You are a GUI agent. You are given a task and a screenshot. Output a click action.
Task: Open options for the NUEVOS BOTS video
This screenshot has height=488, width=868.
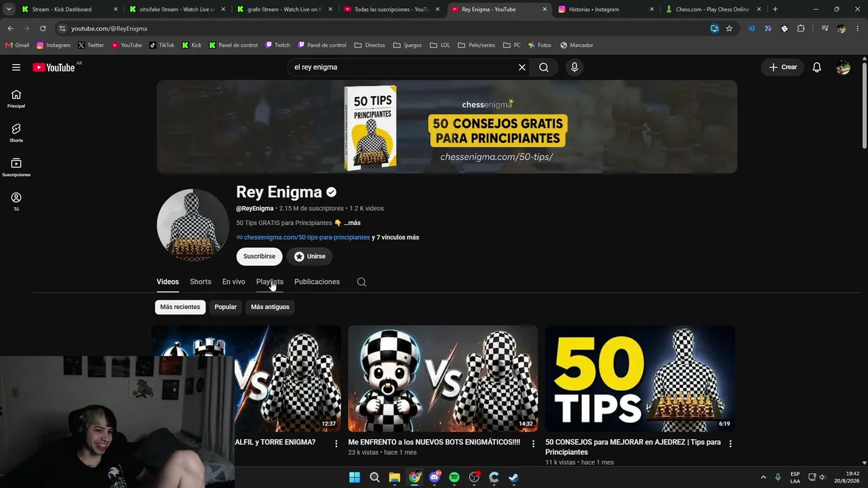533,444
